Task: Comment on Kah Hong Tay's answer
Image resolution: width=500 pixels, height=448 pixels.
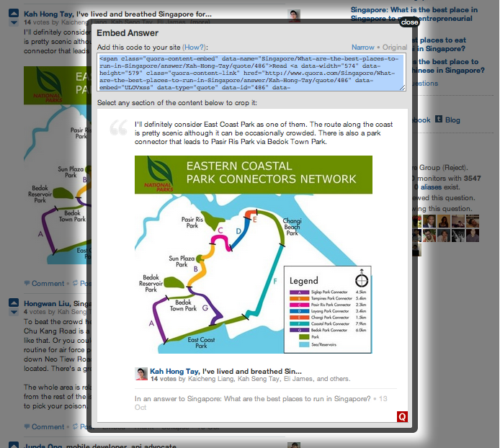Action: coord(48,284)
